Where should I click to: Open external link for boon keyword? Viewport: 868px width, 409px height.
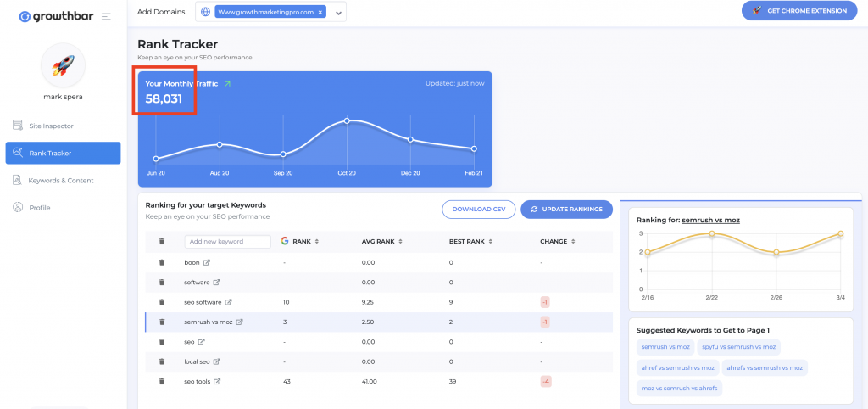click(207, 262)
